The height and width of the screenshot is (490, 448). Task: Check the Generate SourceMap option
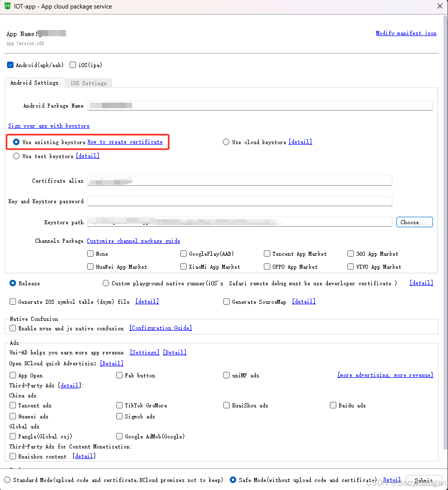[x=226, y=301]
